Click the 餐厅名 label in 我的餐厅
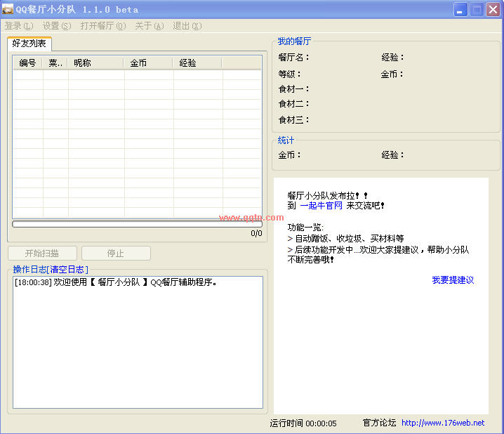 coord(293,58)
